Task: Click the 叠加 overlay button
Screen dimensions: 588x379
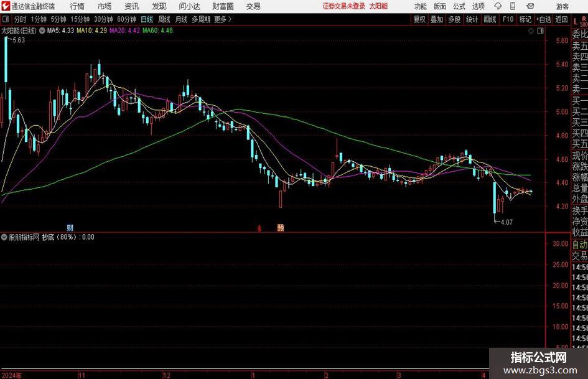Action: tap(437, 19)
